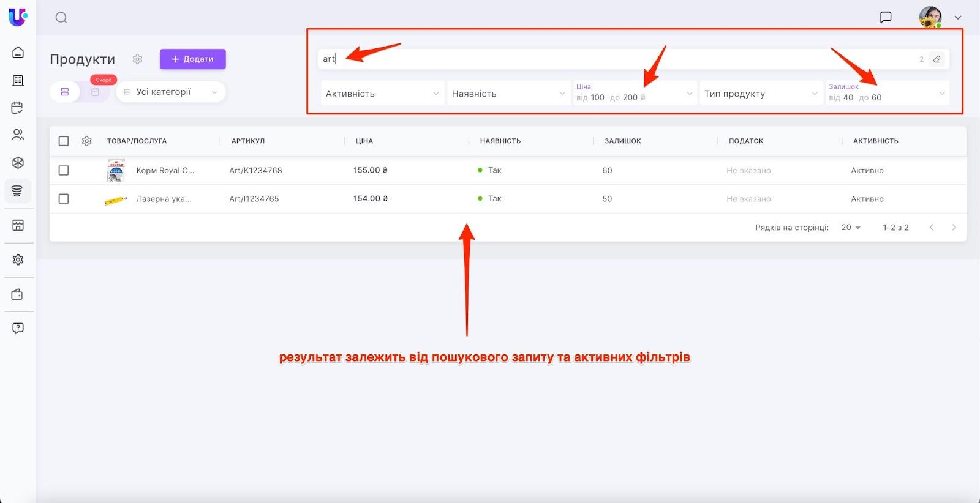Open the wallet icon in sidebar

18,295
